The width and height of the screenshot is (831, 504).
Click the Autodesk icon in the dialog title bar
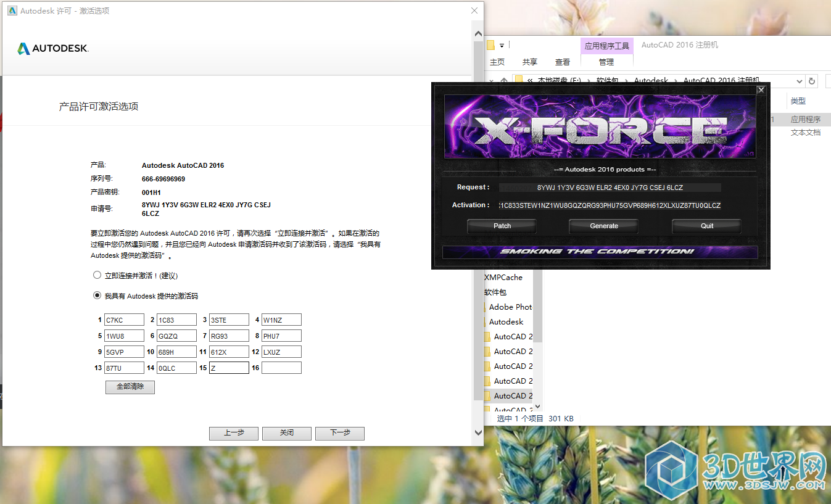click(12, 10)
